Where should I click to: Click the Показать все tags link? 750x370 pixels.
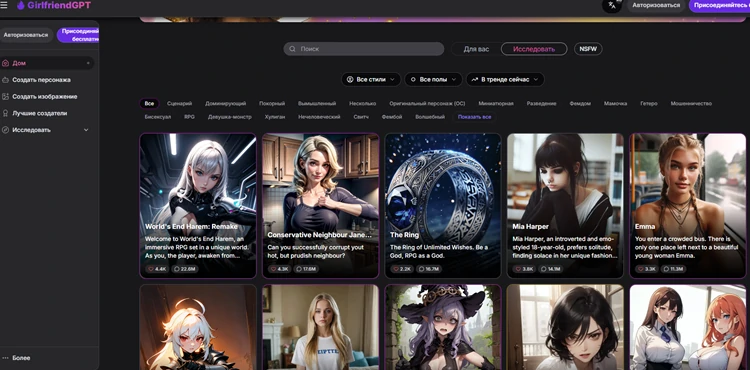tap(474, 117)
